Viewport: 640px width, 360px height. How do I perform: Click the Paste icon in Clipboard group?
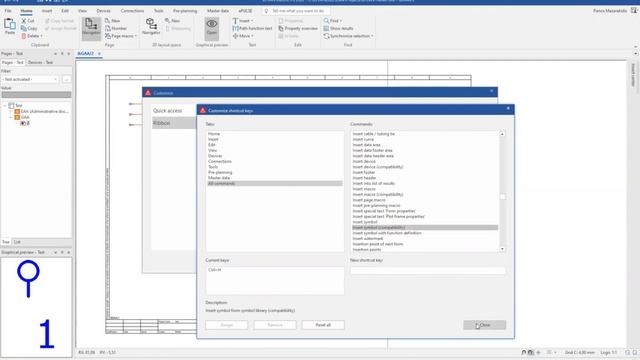9,24
